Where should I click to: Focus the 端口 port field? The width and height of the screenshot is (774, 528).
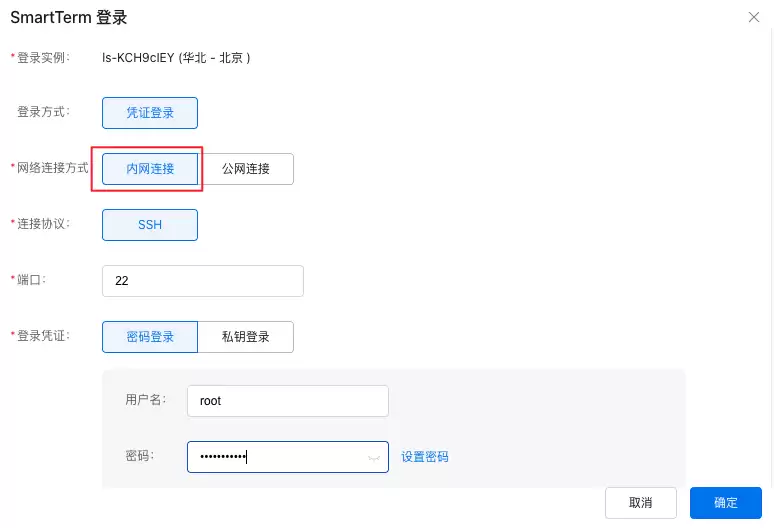coord(203,281)
